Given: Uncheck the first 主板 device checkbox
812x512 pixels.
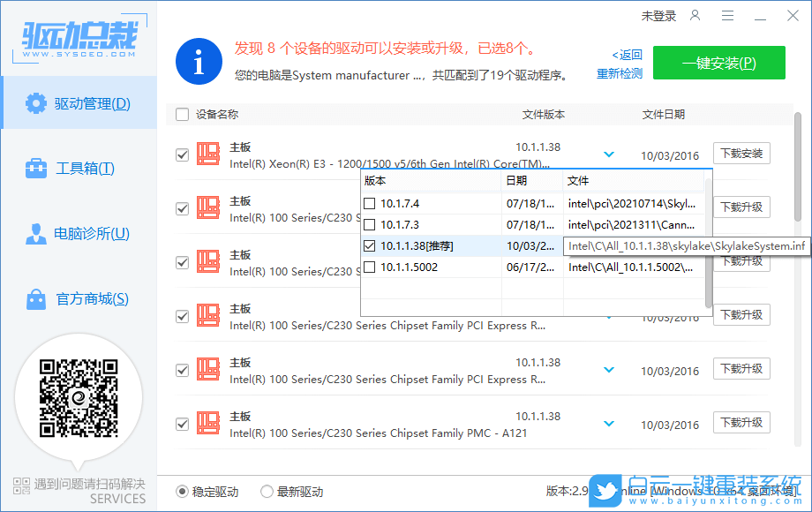Looking at the screenshot, I should tap(183, 154).
